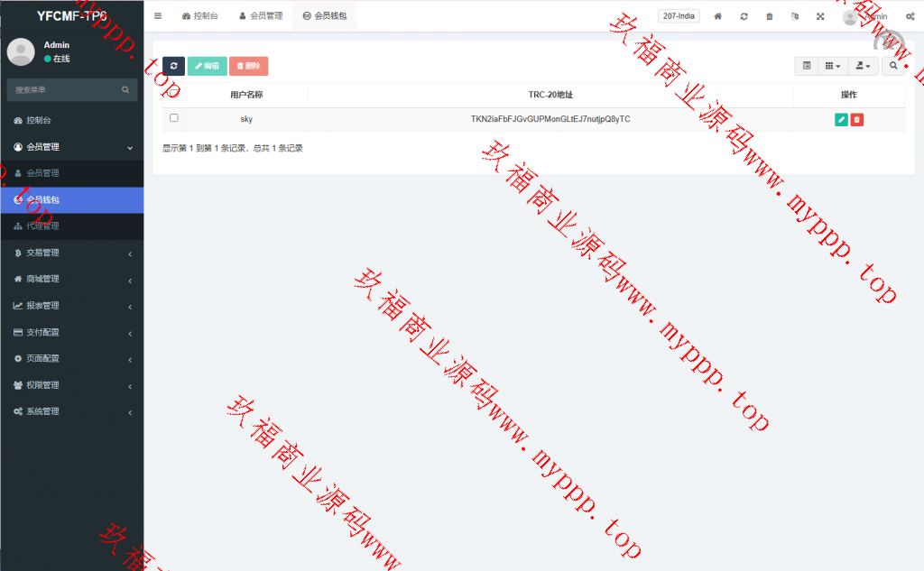Click green edit icon in sky row
Screen dimensions: 924x571
841,119
